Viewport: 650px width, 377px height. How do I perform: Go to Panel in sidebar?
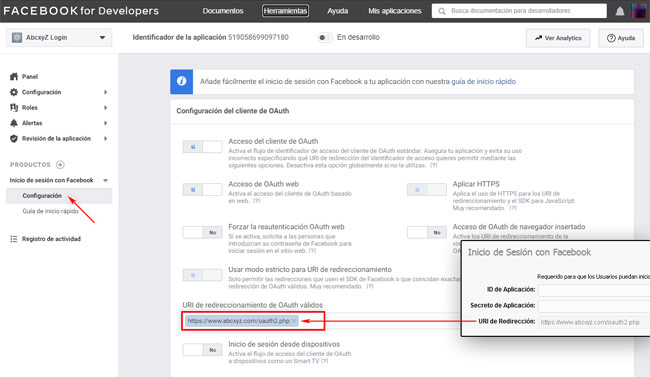click(30, 77)
